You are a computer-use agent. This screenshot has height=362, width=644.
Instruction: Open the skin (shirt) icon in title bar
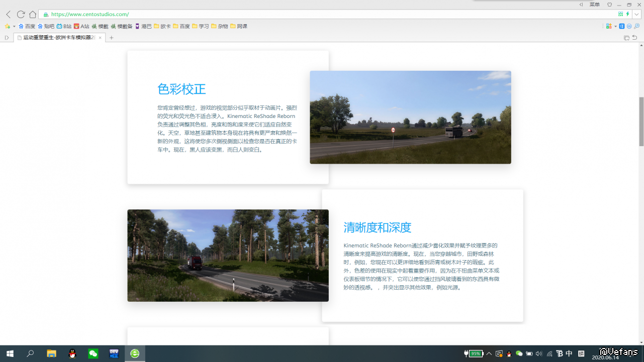pyautogui.click(x=609, y=5)
